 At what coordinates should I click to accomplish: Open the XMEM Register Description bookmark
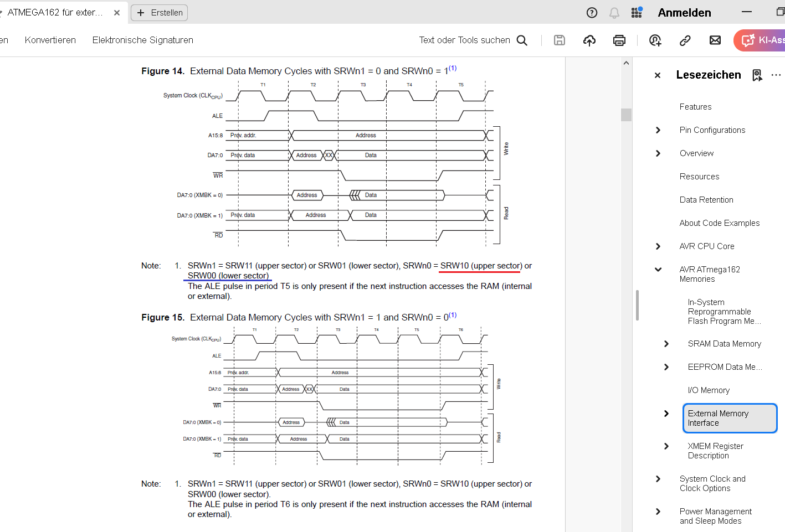(x=716, y=451)
